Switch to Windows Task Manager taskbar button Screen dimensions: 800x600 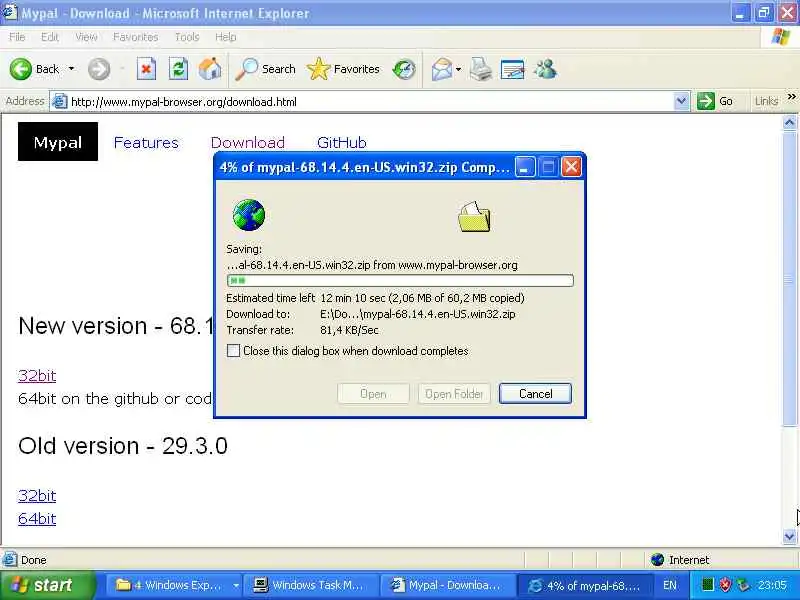[x=310, y=585]
